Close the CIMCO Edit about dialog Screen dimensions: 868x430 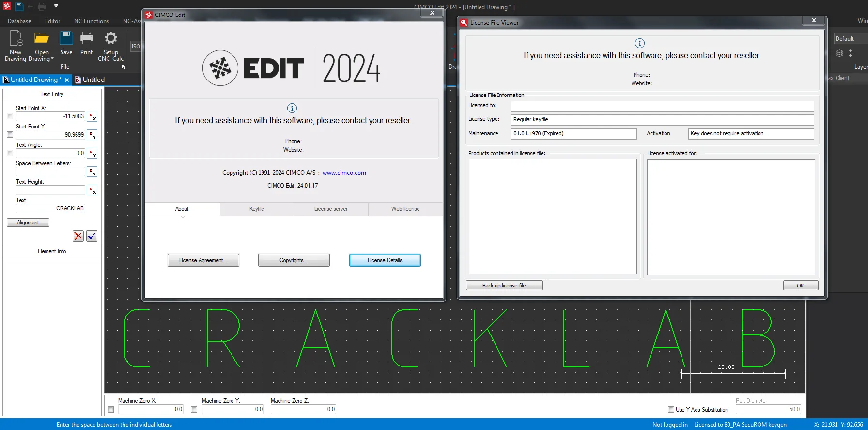[x=432, y=13]
